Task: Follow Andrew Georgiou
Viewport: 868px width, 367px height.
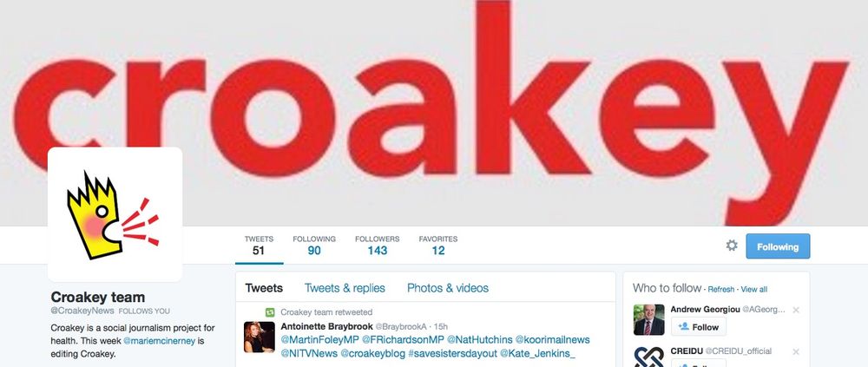Action: pyautogui.click(x=699, y=326)
